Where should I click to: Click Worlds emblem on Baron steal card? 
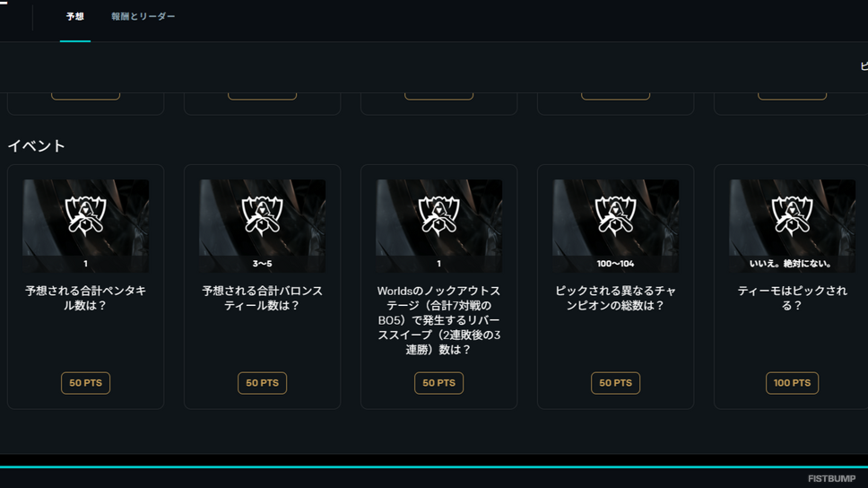(x=262, y=215)
